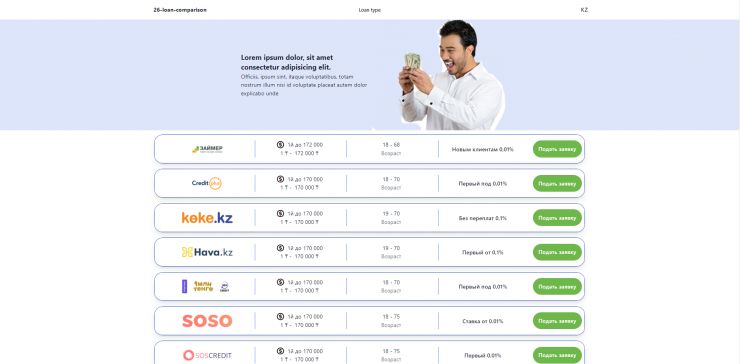The height and width of the screenshot is (364, 740).
Task: Click the Lorem ipsum hero headline
Action: (x=287, y=62)
